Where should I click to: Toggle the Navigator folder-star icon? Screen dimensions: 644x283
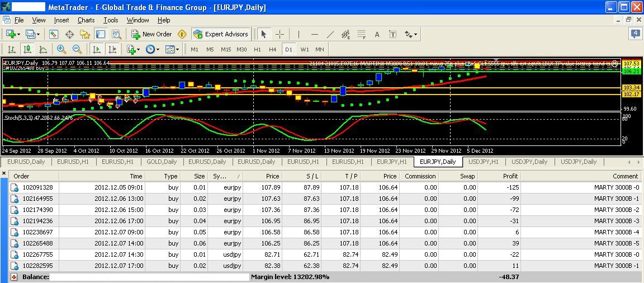click(x=85, y=34)
